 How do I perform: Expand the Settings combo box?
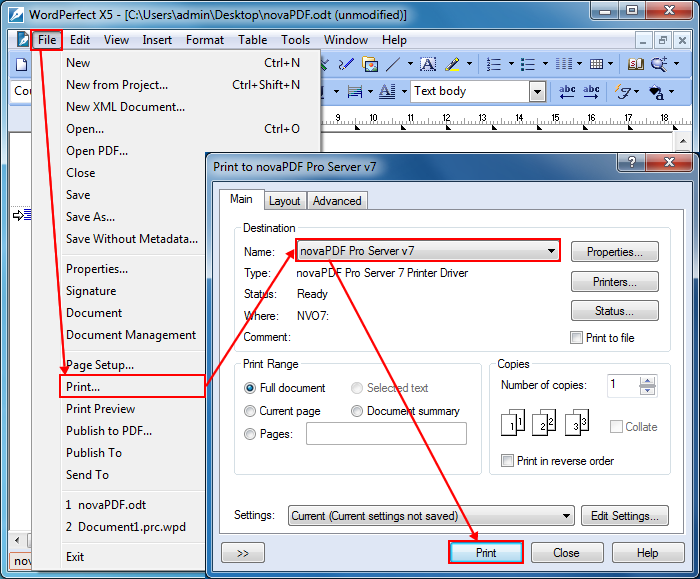(x=431, y=516)
